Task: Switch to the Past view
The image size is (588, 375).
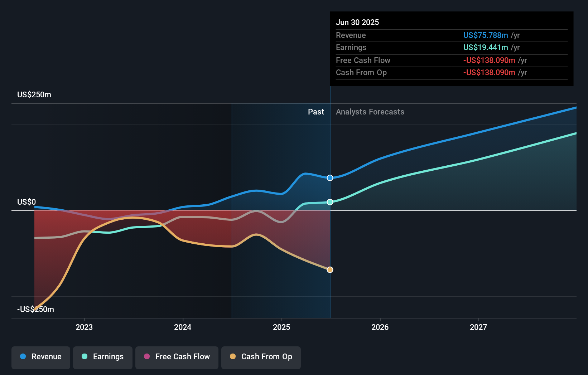Action: click(316, 112)
